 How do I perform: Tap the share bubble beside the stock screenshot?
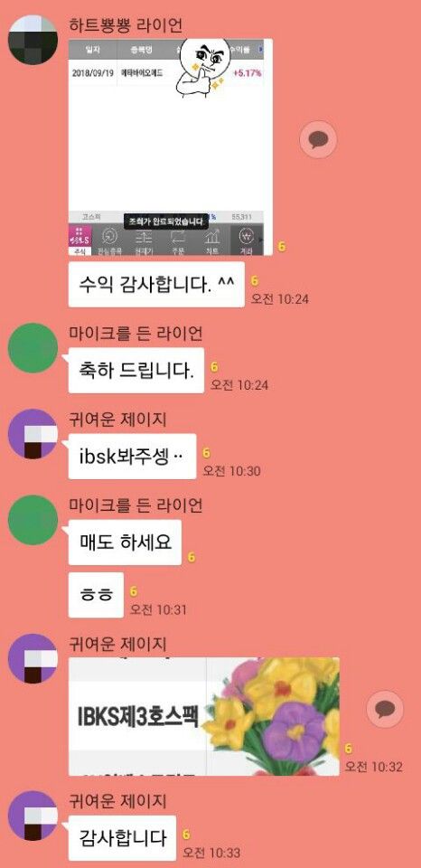318,139
